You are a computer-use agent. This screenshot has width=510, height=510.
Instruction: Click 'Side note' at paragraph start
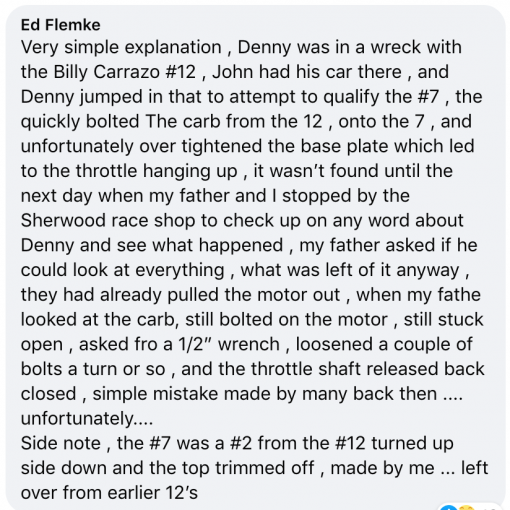60,443
